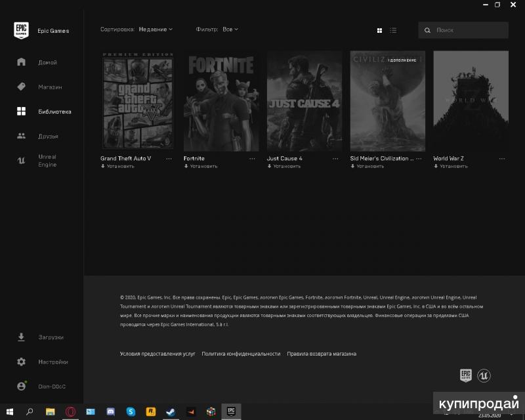This screenshot has height=420, width=525.
Task: Open Rockstar Games Launcher from taskbar
Action: tap(151, 411)
